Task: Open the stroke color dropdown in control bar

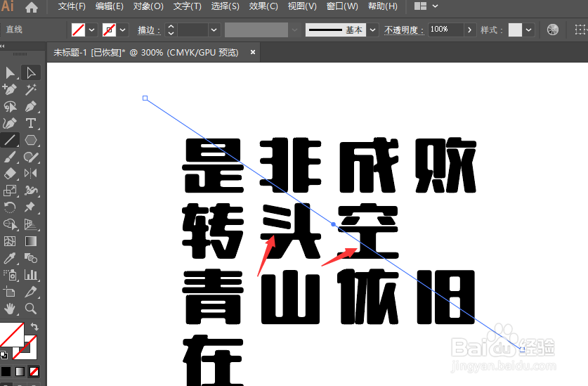Action: pyautogui.click(x=123, y=30)
